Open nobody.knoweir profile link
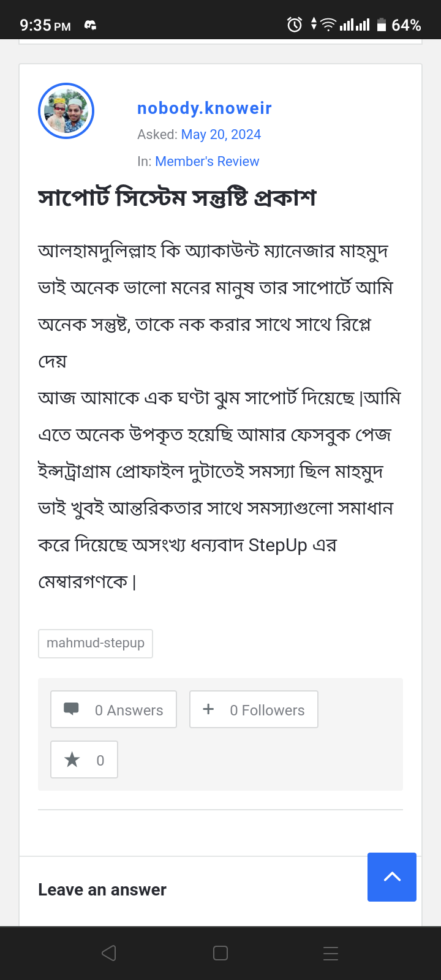441x980 pixels. point(205,108)
